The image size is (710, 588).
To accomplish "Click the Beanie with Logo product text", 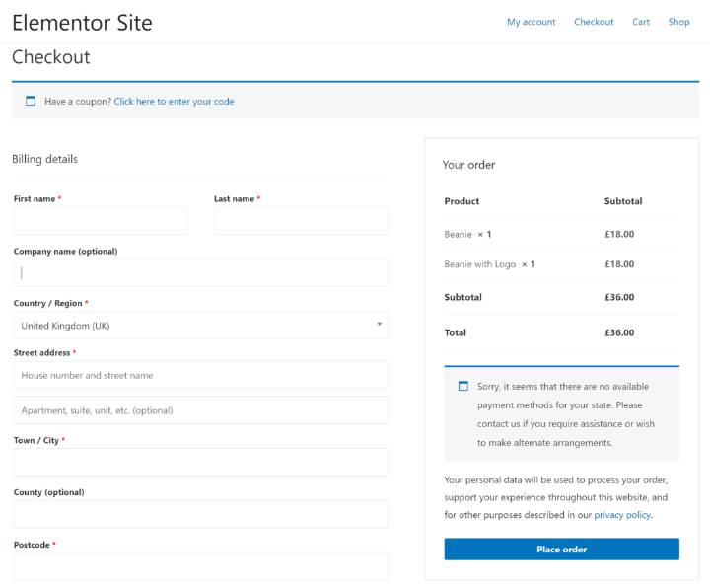I will tap(480, 264).
